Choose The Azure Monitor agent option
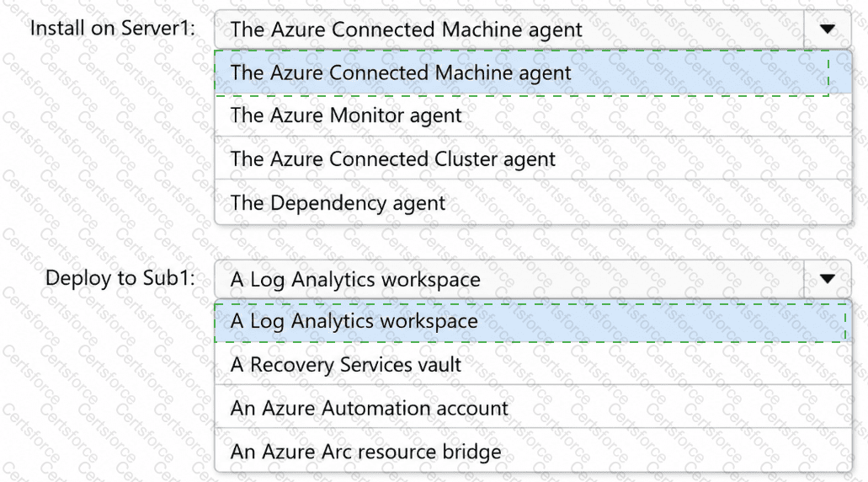Image resolution: width=868 pixels, height=482 pixels. pos(533,115)
